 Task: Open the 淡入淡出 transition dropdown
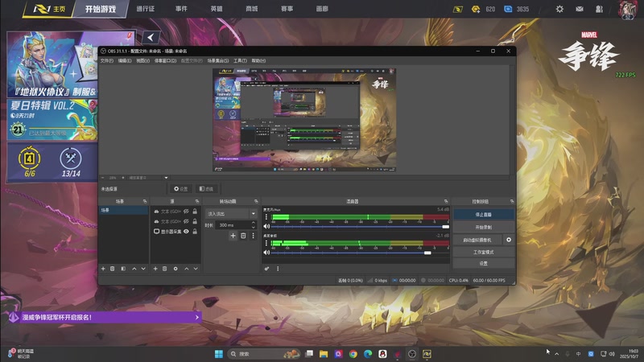tap(232, 215)
